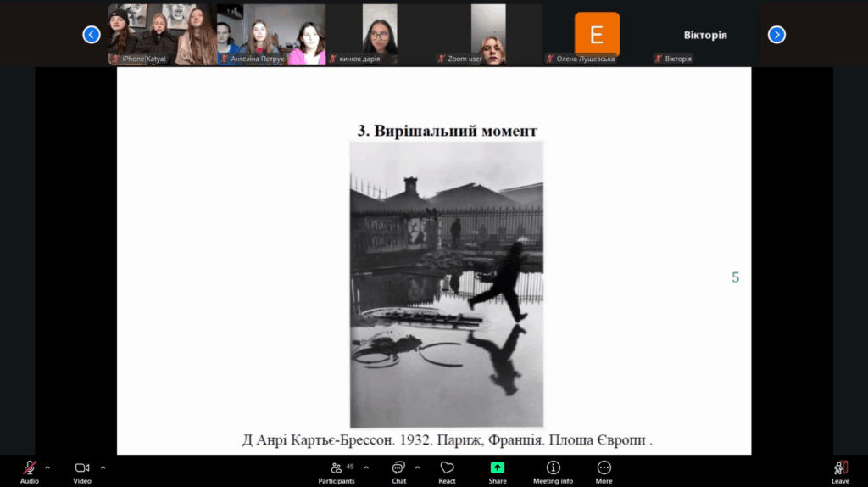Expand video options caret next to Video

pos(103,467)
